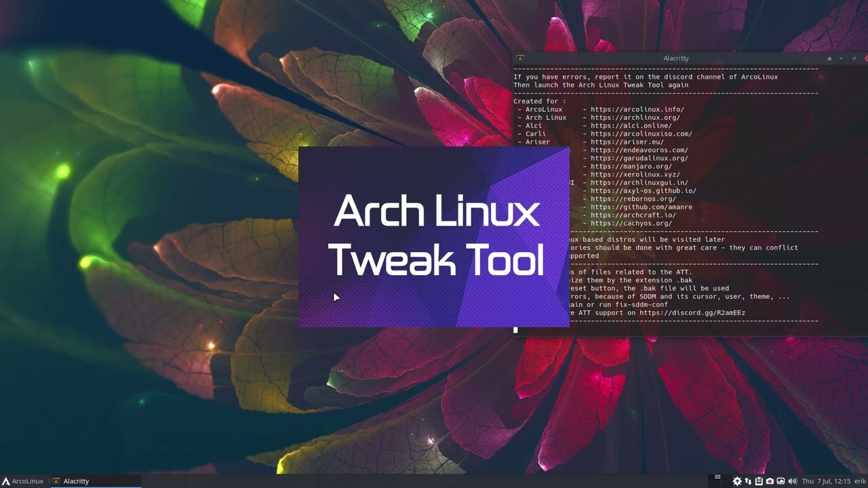
Task: Minimize the Alacritty terminal window
Action: tap(841, 58)
